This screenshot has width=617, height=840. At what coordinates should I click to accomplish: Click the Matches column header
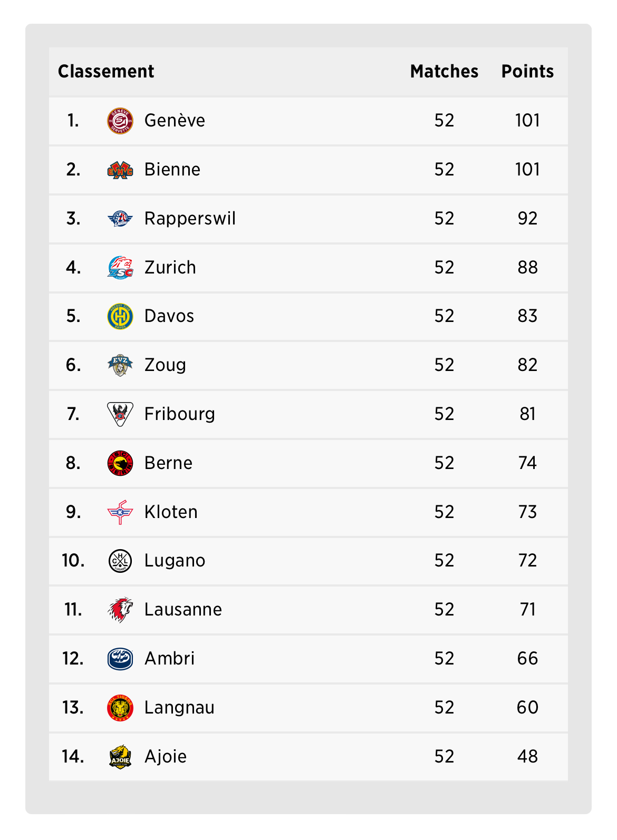444,72
